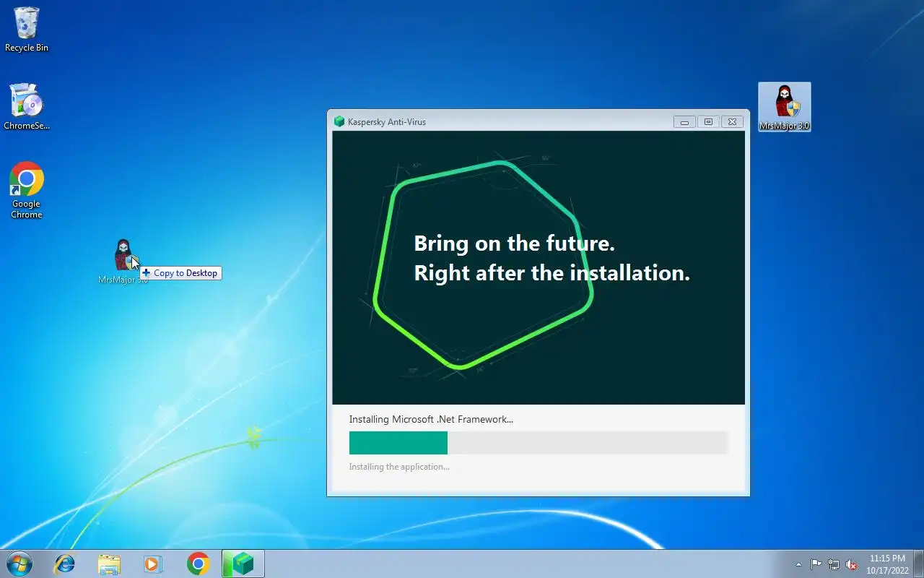
Task: Open Windows Explorer folder in the taskbar
Action: [x=109, y=564]
